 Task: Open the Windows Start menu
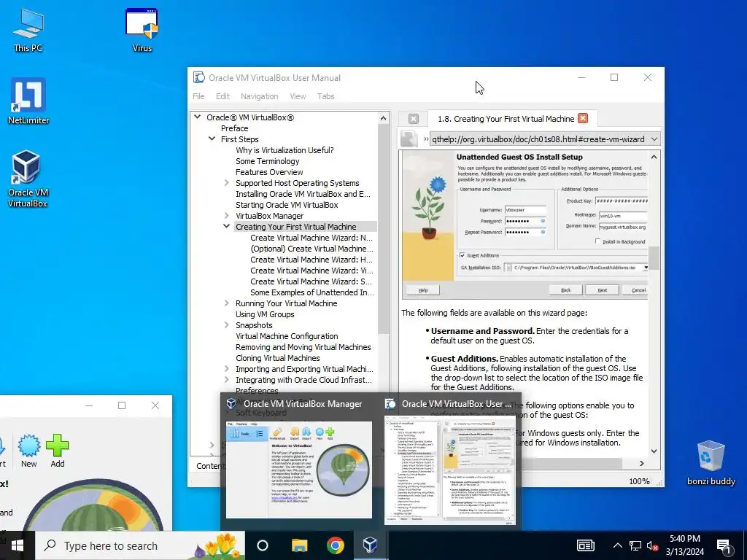18,545
